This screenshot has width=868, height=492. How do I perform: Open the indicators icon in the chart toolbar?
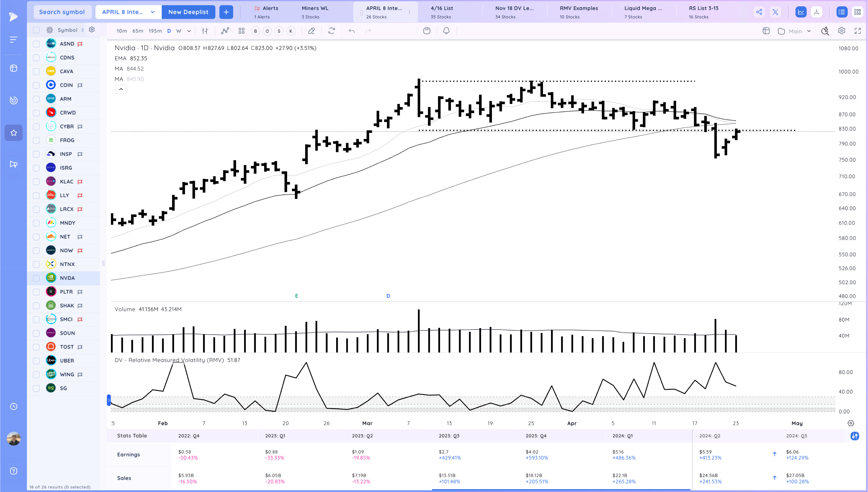click(x=225, y=31)
